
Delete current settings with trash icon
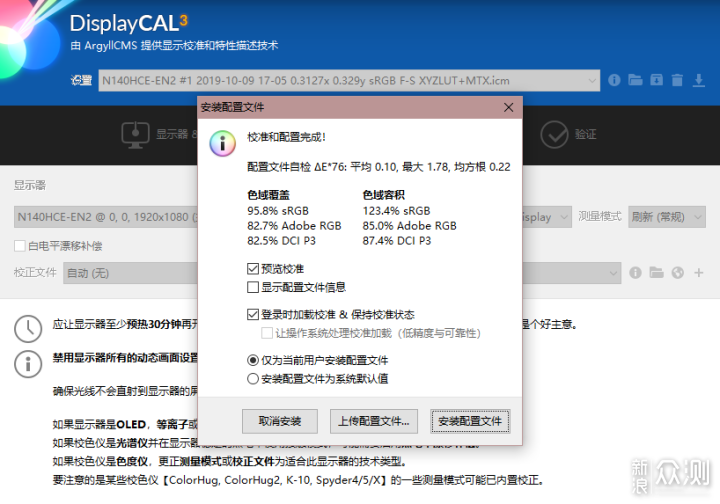click(x=677, y=80)
